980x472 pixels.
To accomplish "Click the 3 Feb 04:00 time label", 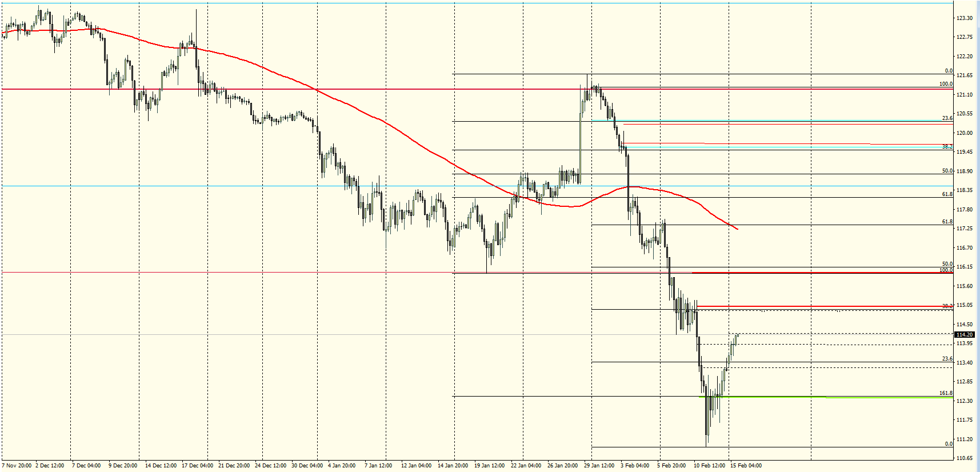I will tap(635, 466).
